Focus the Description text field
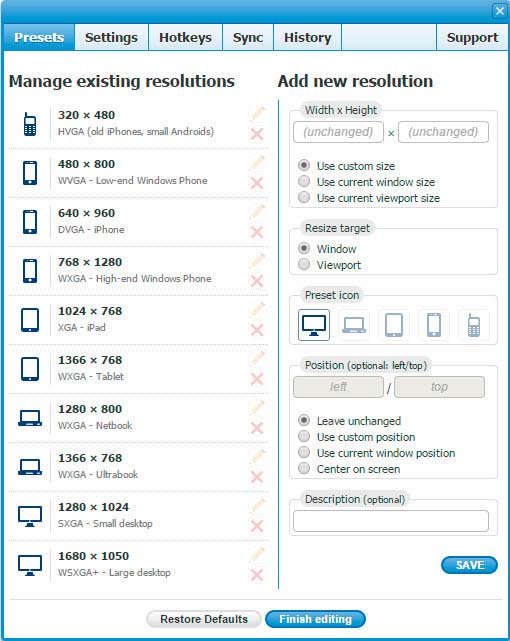This screenshot has height=641, width=510. click(391, 521)
